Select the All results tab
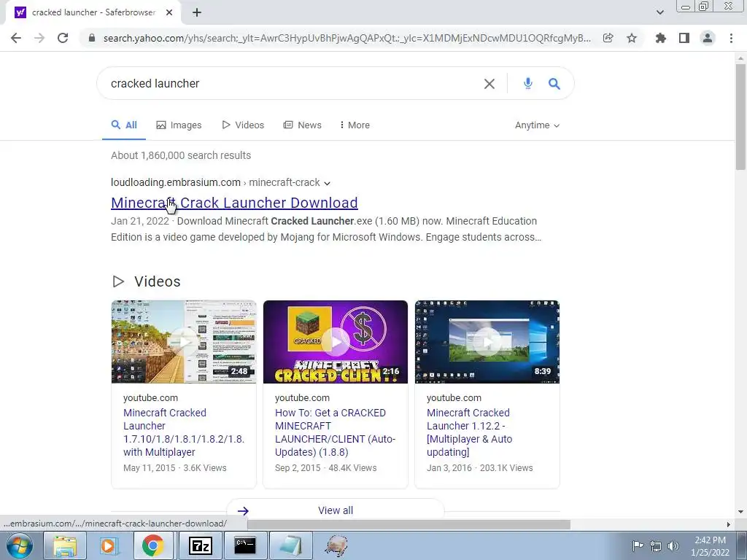The width and height of the screenshot is (747, 560). point(124,125)
